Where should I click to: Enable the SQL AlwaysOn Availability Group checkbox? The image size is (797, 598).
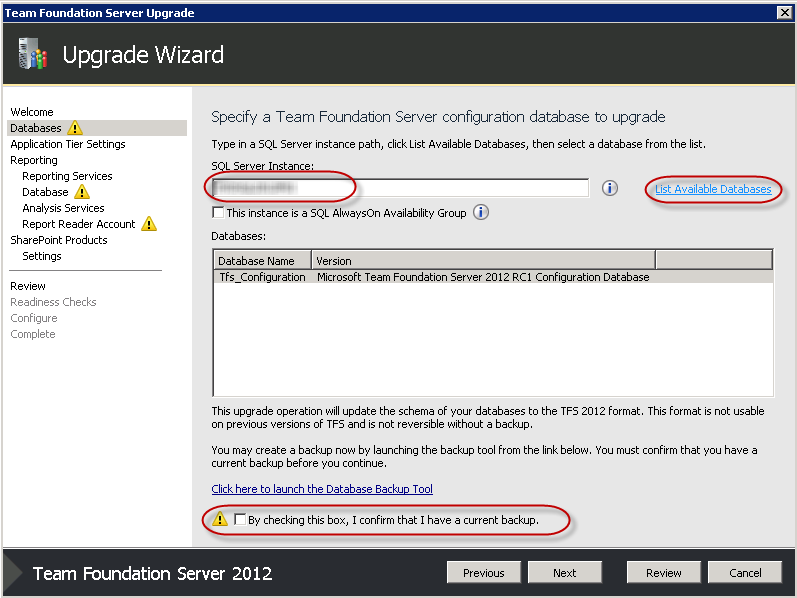[219, 213]
